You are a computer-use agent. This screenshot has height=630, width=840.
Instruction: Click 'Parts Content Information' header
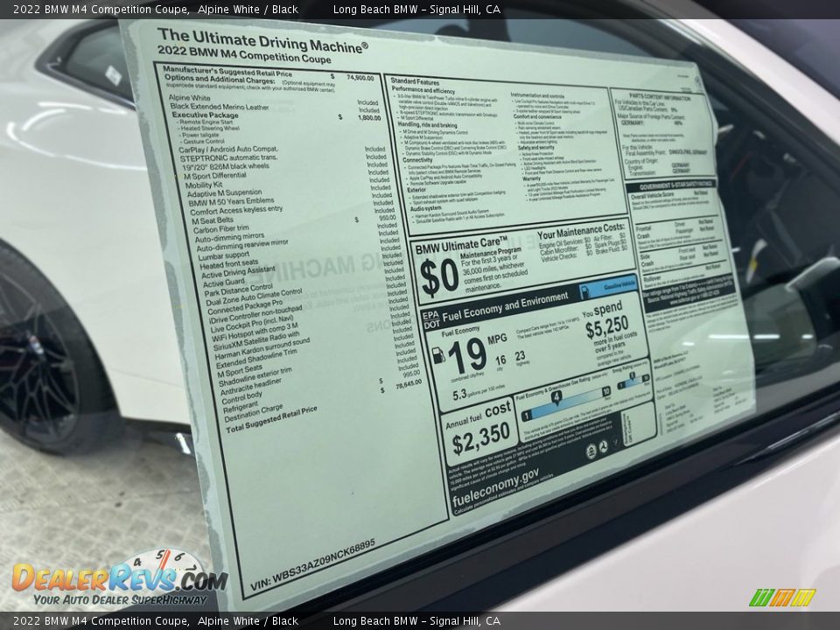pyautogui.click(x=660, y=97)
